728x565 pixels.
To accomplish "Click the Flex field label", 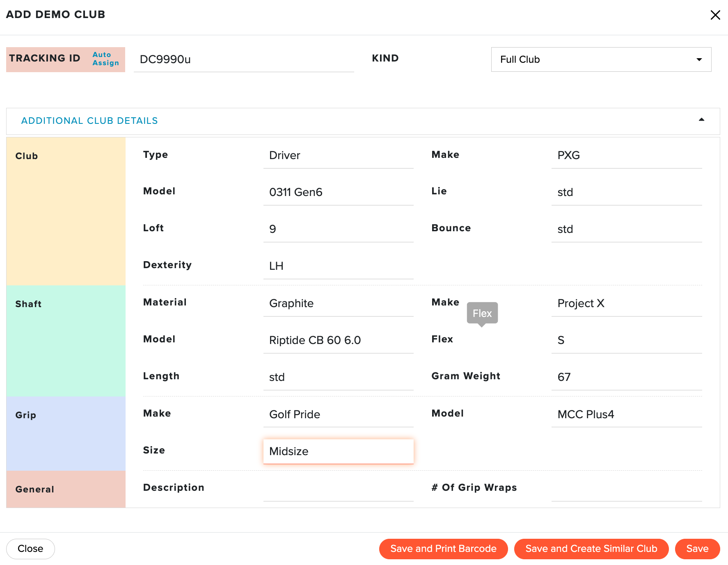I will pos(442,339).
